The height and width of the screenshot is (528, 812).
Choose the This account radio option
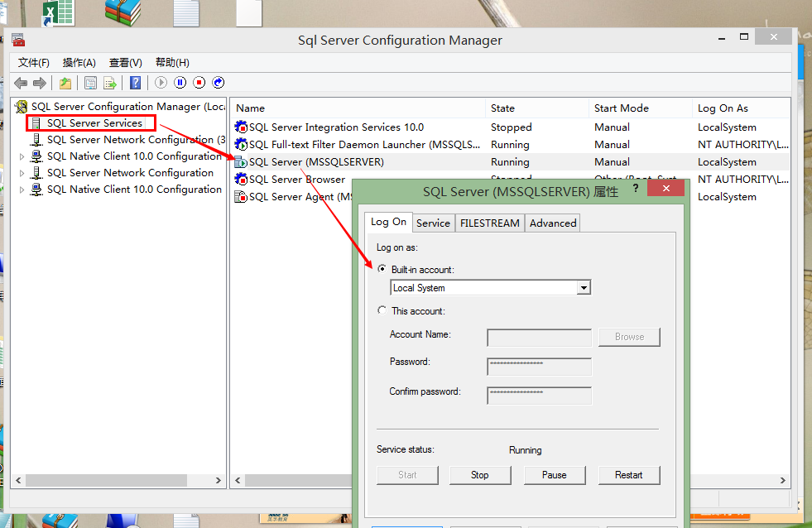[x=382, y=310]
